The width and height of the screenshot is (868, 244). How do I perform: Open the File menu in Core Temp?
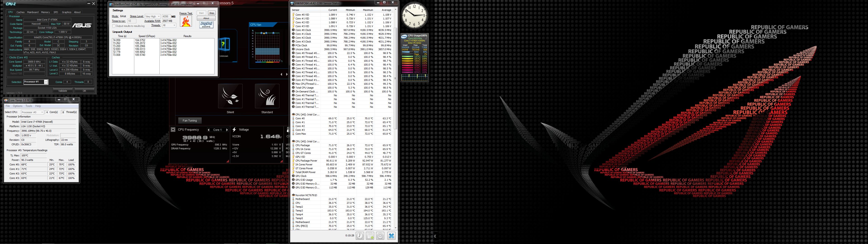8,106
